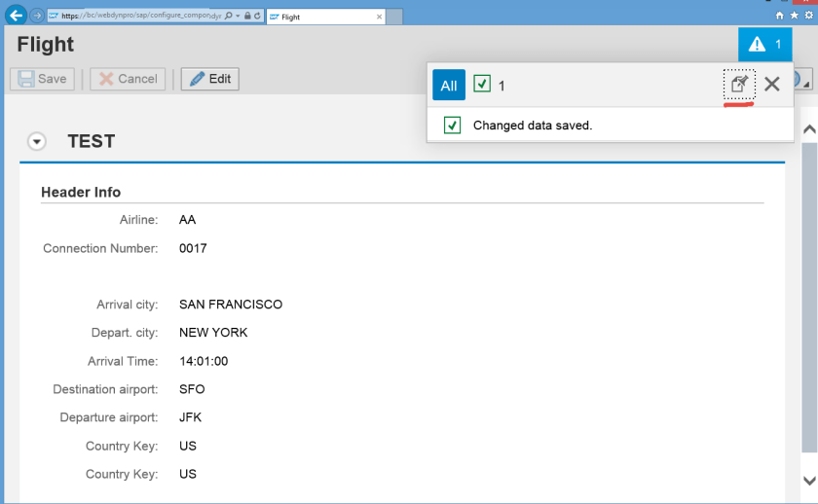
Task: Filter messages by success checkmark count
Action: [x=489, y=86]
